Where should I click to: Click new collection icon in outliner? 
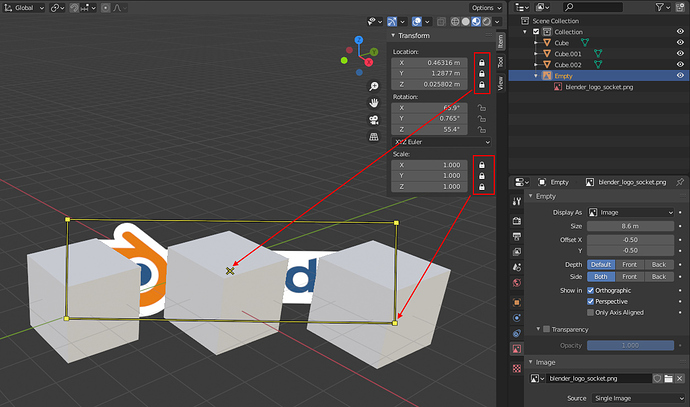pos(680,7)
